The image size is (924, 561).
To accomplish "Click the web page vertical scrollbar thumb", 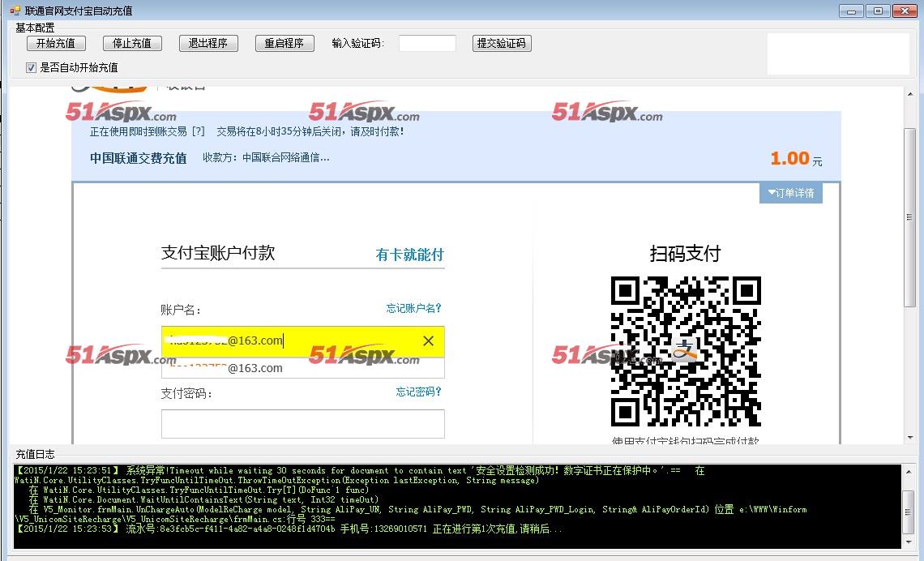I will (x=910, y=216).
